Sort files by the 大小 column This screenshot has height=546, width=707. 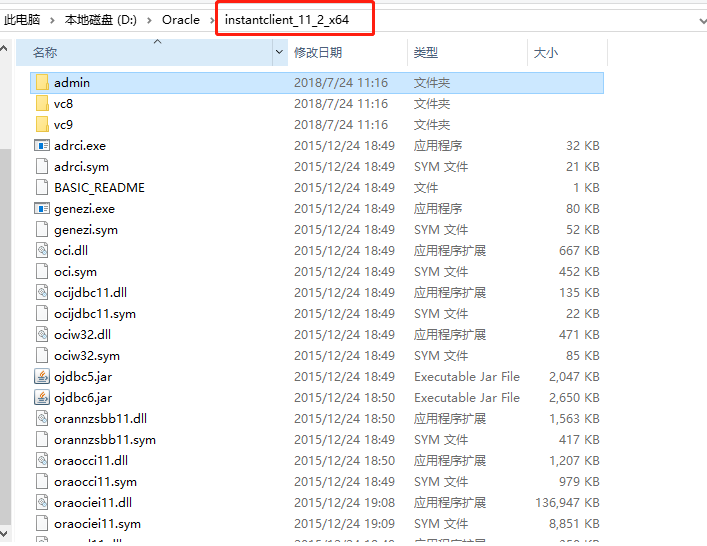(x=567, y=52)
